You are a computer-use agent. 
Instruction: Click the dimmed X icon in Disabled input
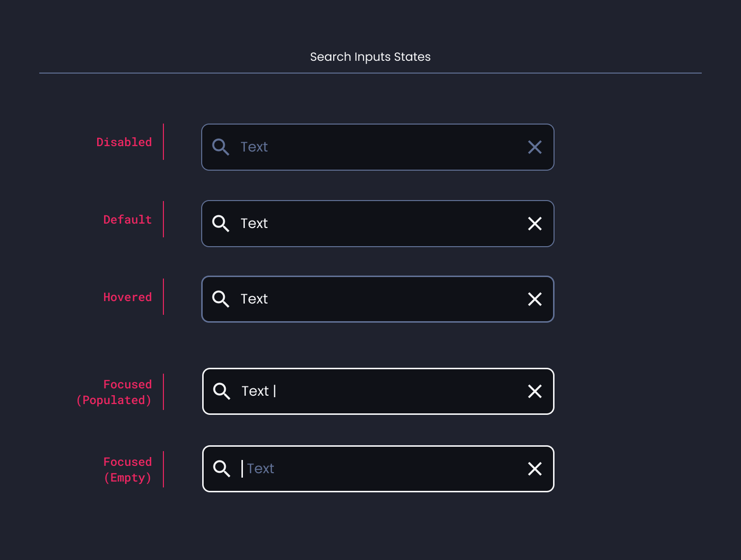coord(534,147)
